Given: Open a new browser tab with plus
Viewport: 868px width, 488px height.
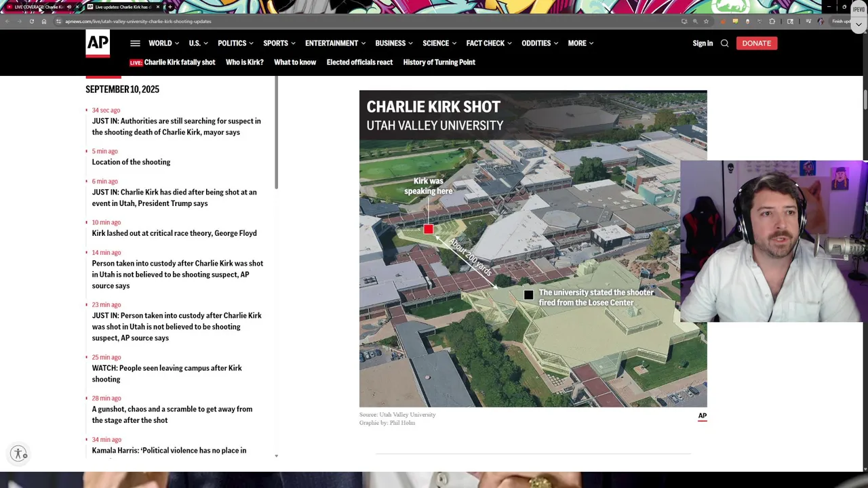Looking at the screenshot, I should [x=170, y=7].
